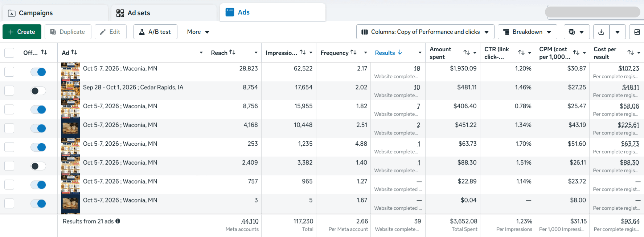Select the checkbox for the 28,823 reach ad
The width and height of the screenshot is (644, 237).
coord(9,72)
